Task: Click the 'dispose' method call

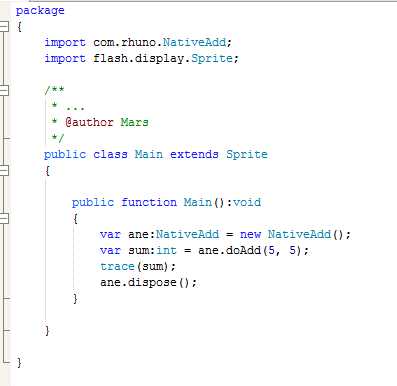Action: tap(152, 282)
